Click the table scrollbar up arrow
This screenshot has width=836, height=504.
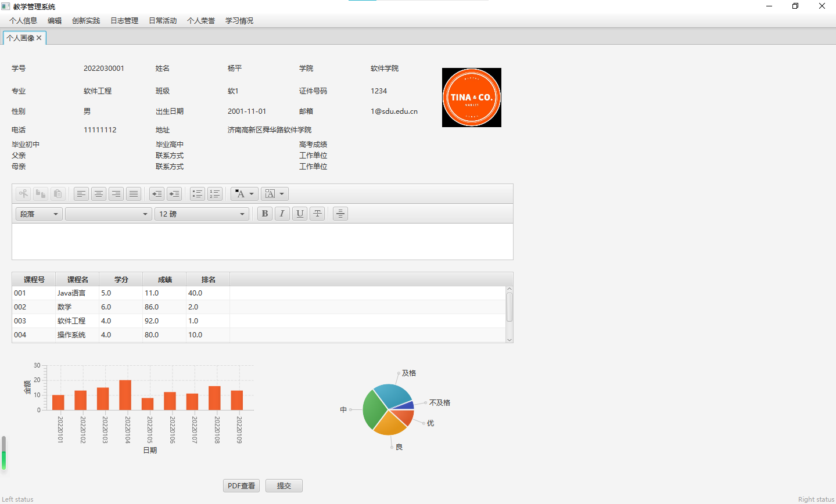[510, 289]
